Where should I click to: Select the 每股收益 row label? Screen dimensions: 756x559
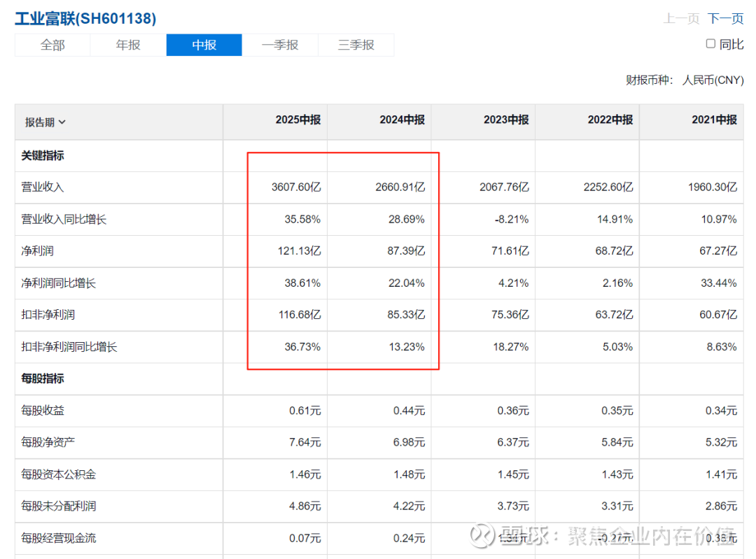pos(43,411)
